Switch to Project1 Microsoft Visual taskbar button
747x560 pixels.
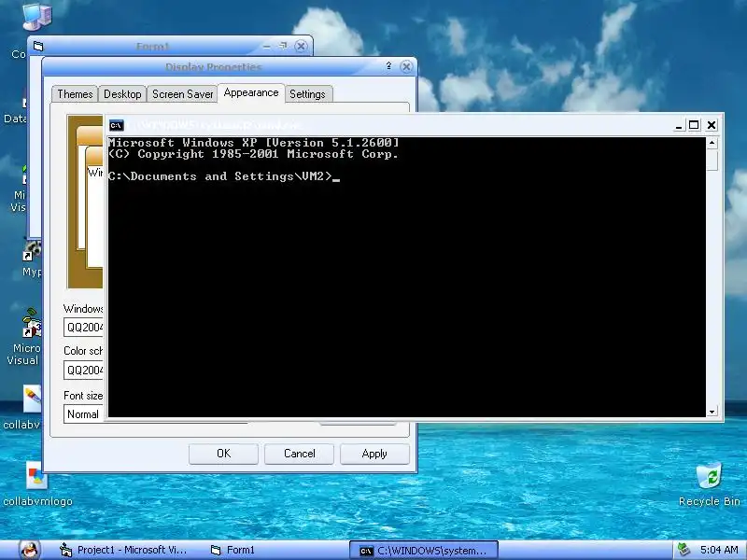123,550
